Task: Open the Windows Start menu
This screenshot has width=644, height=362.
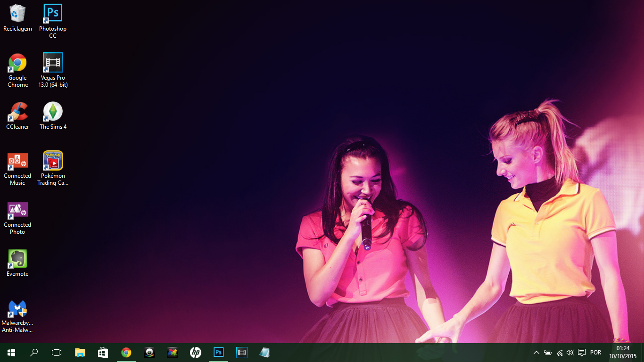Action: click(11, 353)
